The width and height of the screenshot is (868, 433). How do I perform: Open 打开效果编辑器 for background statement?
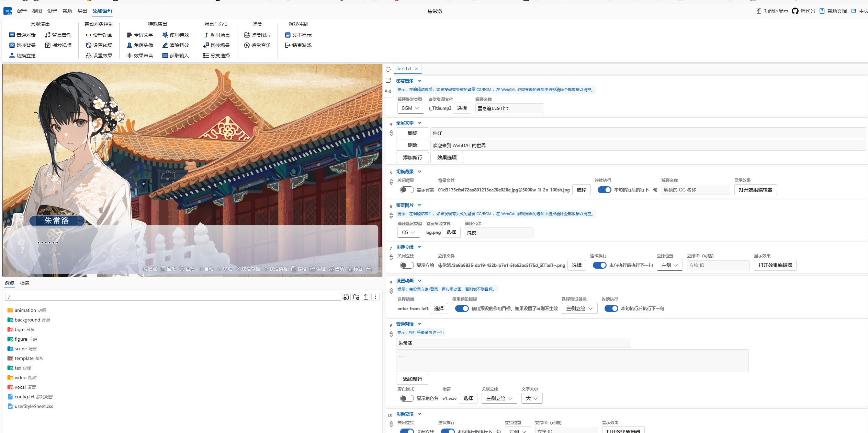(x=755, y=190)
